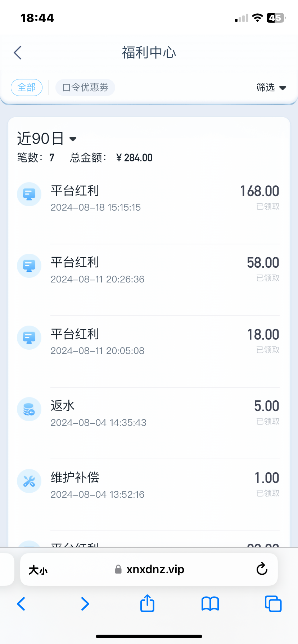This screenshot has height=644, width=298.
Task: Tap the xnxdnz.vip address field
Action: (155, 569)
